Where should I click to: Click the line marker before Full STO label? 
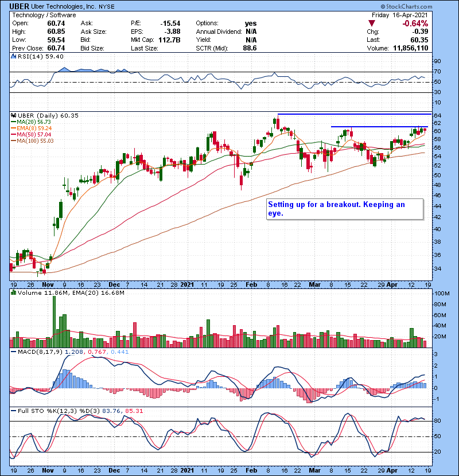13,411
